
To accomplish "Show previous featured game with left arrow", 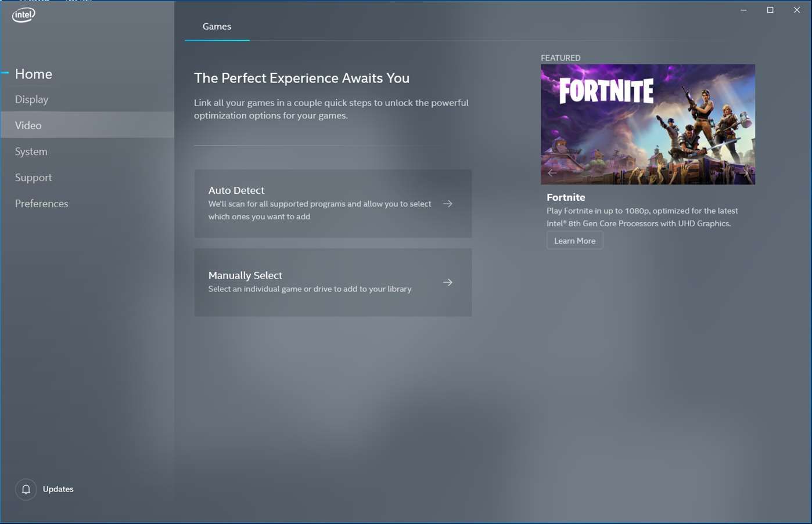I will tap(552, 172).
